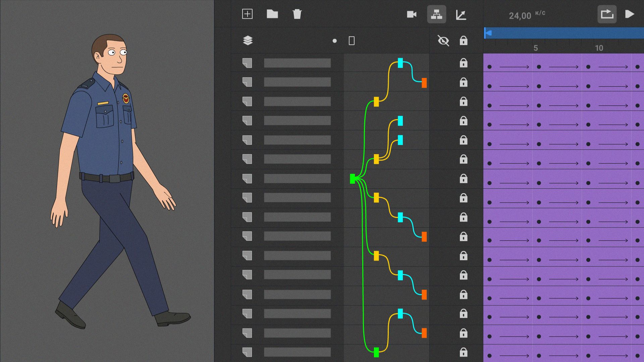Select the third keyframe dot in the top timeline row

point(588,67)
